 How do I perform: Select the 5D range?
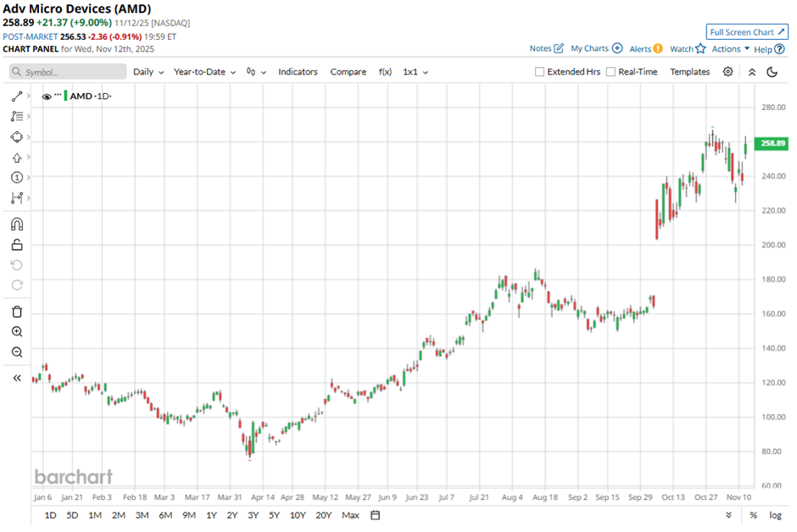(x=72, y=515)
